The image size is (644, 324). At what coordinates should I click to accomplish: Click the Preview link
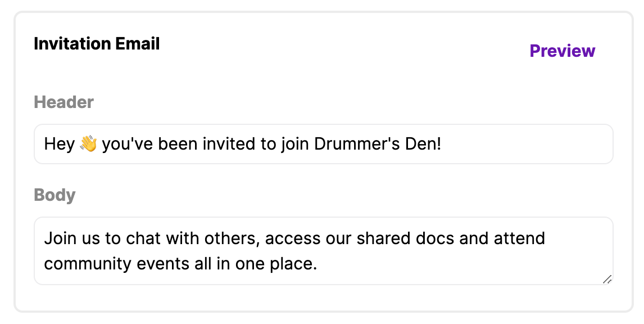tap(562, 51)
